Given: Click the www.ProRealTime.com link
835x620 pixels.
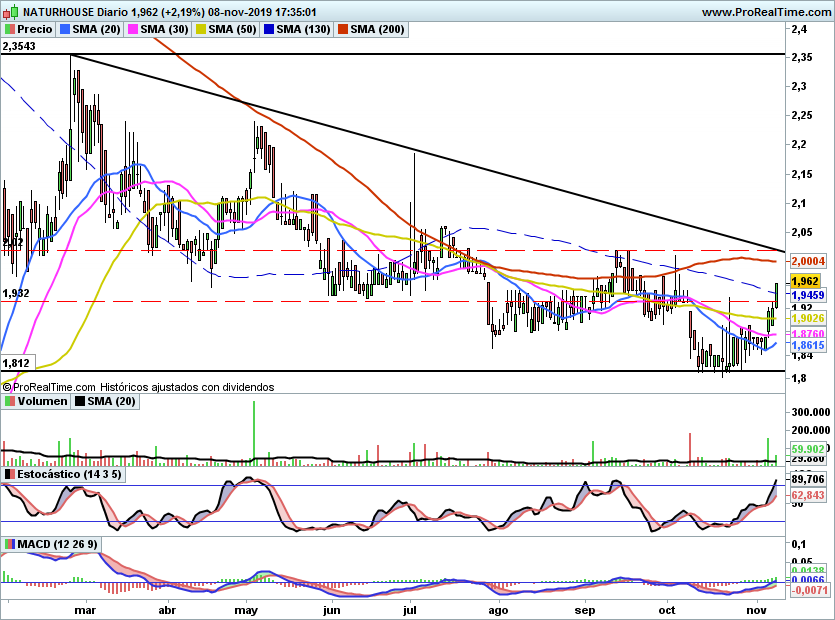Looking at the screenshot, I should tap(767, 12).
